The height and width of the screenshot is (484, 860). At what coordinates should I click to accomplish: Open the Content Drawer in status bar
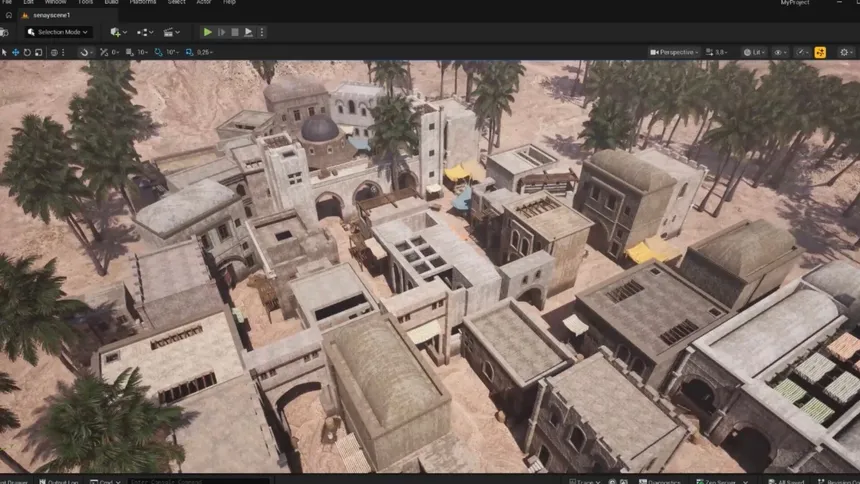(x=14, y=481)
